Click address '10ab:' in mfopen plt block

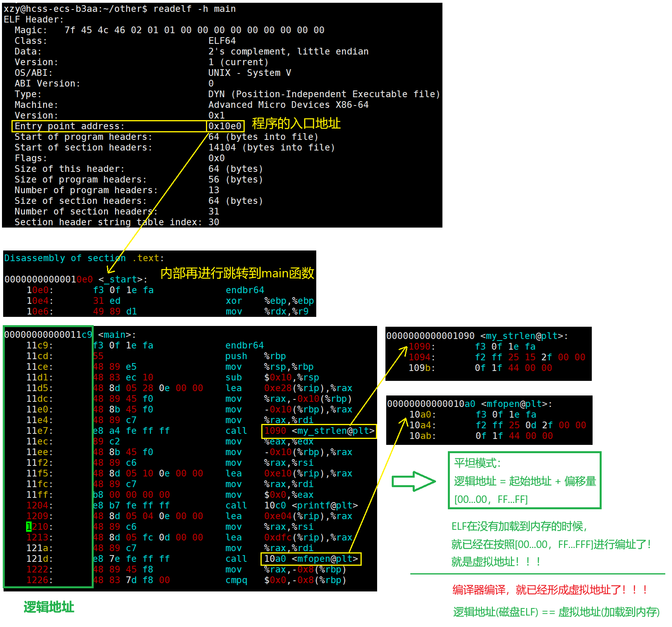click(423, 436)
